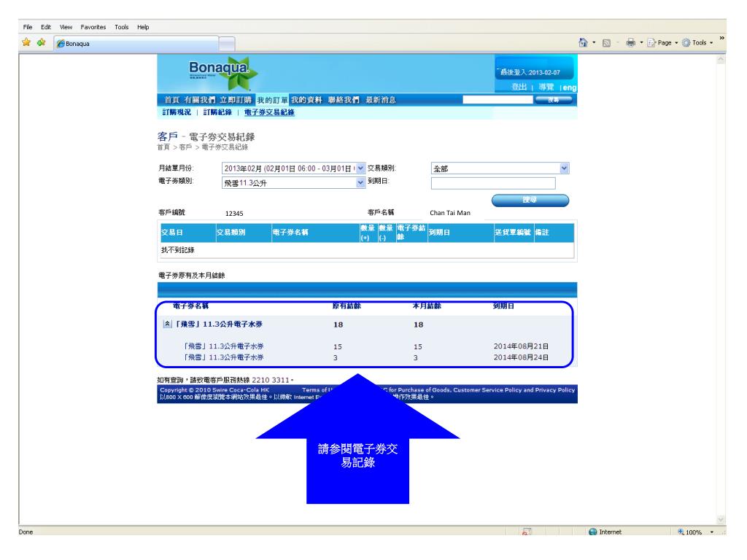Image resolution: width=747 pixels, height=560 pixels.
Task: Click the Home icon in browser toolbar
Action: point(583,42)
